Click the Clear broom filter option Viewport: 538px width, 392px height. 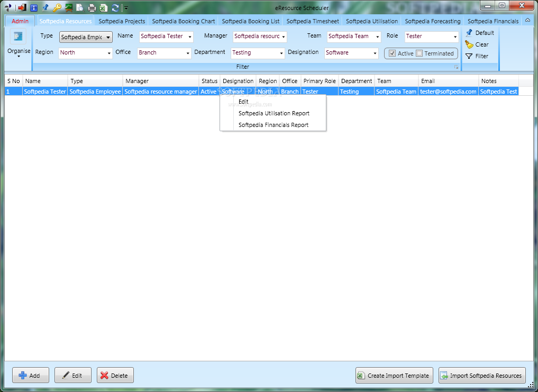pyautogui.click(x=477, y=44)
